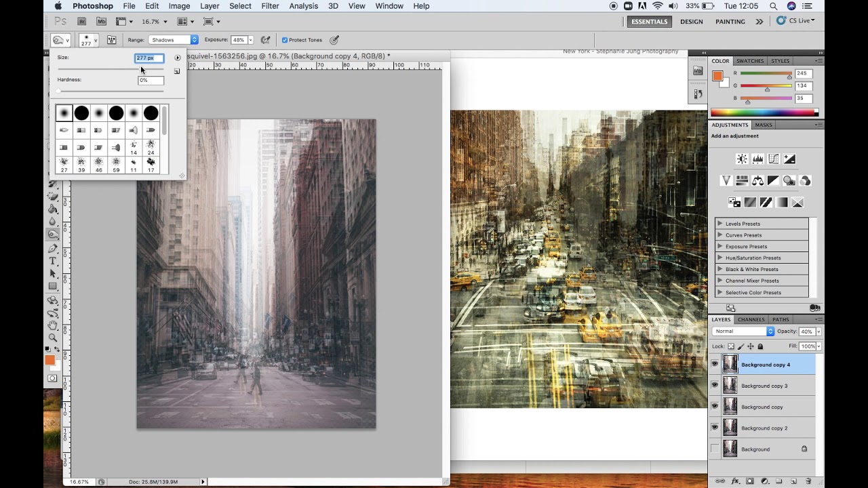Open the tool preset picker for Burn tool
This screenshot has width=868, height=488.
tap(61, 40)
